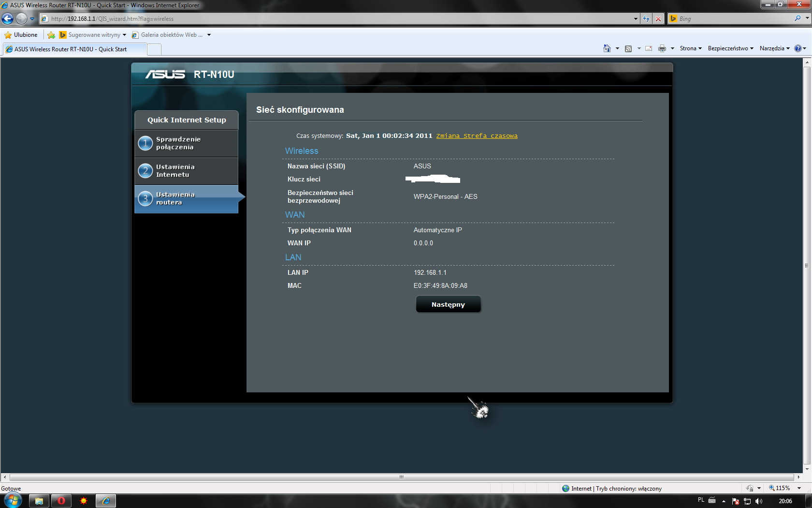Click the Automatyczne IP value
Image resolution: width=812 pixels, height=508 pixels.
[437, 230]
